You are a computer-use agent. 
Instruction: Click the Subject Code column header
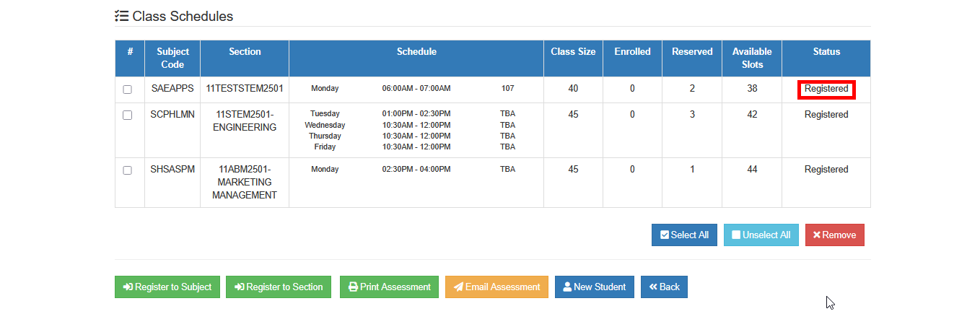(172, 58)
